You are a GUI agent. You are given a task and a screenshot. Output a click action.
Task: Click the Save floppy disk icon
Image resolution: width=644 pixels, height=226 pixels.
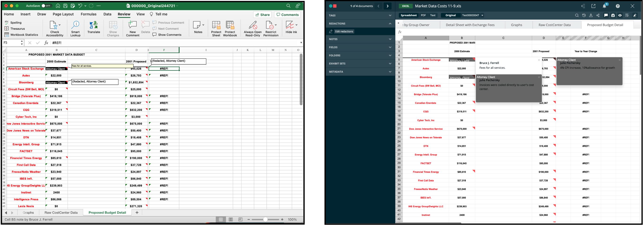pos(65,6)
